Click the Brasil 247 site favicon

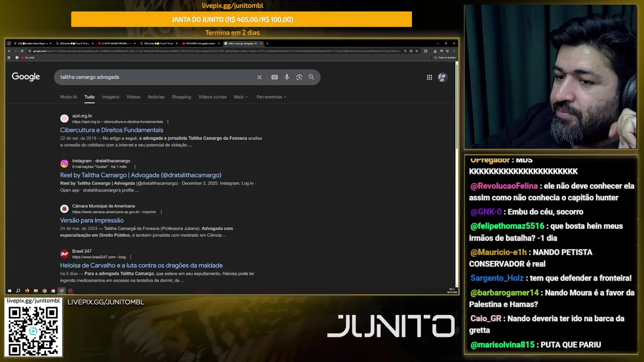(64, 254)
